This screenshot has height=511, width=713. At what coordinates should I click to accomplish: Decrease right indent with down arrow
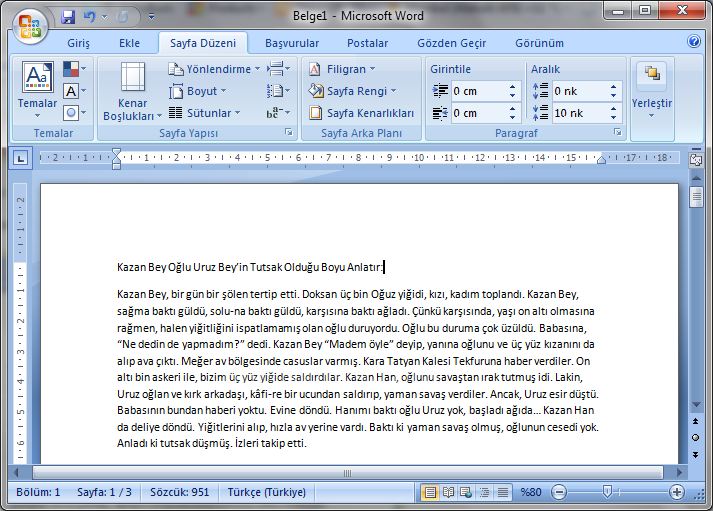(512, 117)
